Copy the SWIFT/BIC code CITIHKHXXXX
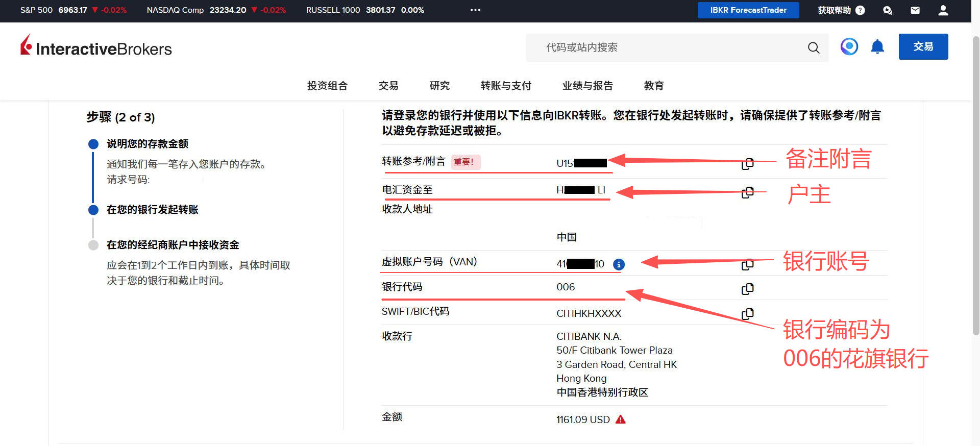Viewport: 980px width, 446px height. pos(747,314)
